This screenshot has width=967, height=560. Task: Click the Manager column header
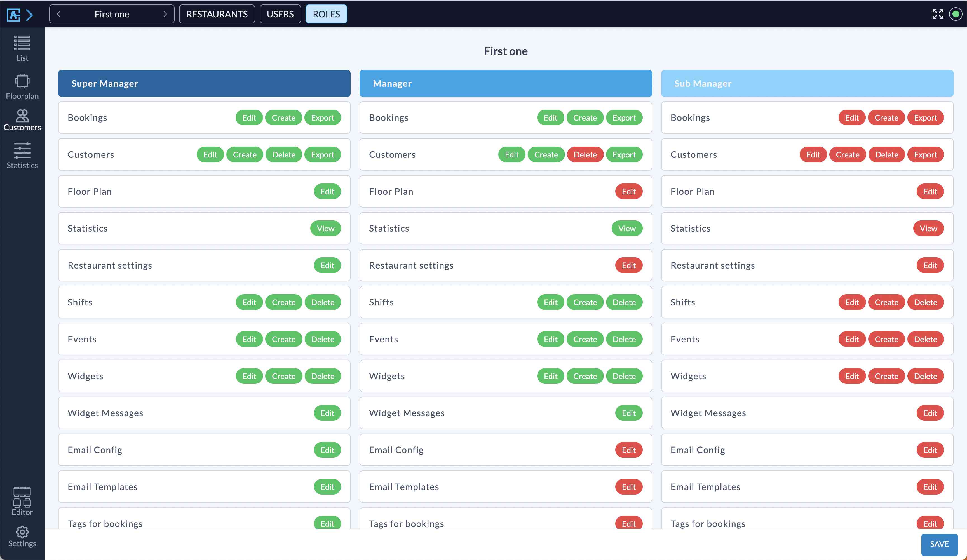[505, 83]
